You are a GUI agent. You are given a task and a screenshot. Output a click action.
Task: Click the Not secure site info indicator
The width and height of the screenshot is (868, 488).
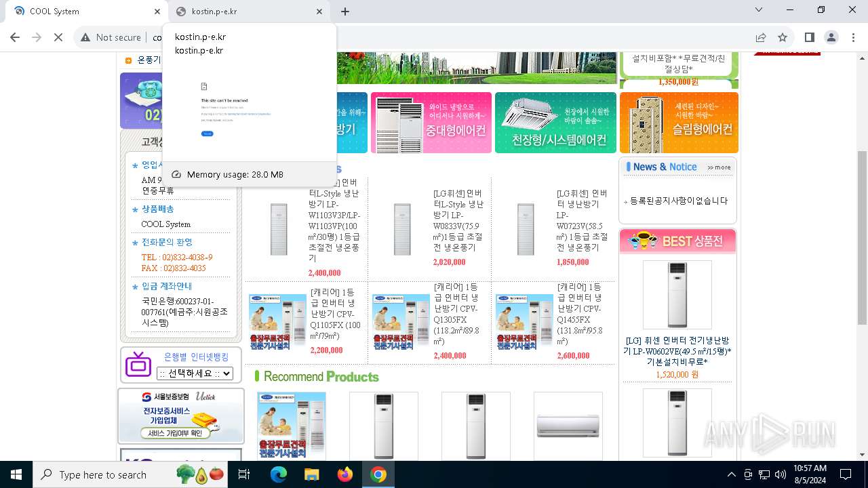point(111,37)
